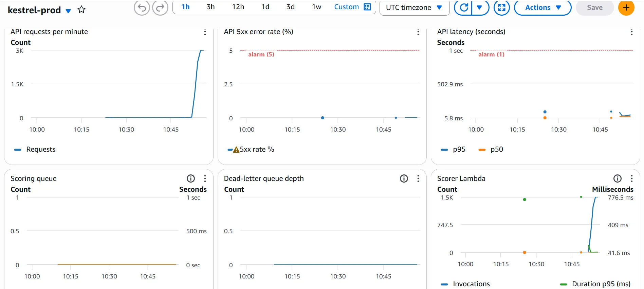Toggle the Requests series in the legend
The height and width of the screenshot is (289, 644).
point(35,150)
